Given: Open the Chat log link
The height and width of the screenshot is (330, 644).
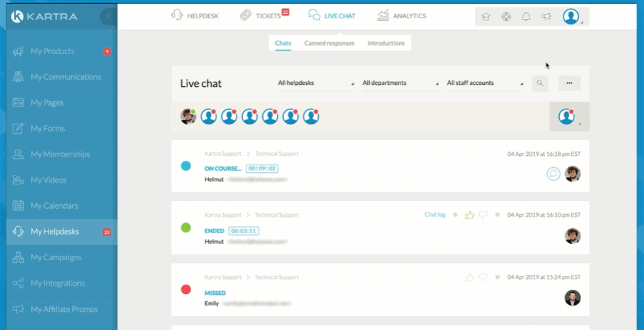Looking at the screenshot, I should (x=435, y=215).
